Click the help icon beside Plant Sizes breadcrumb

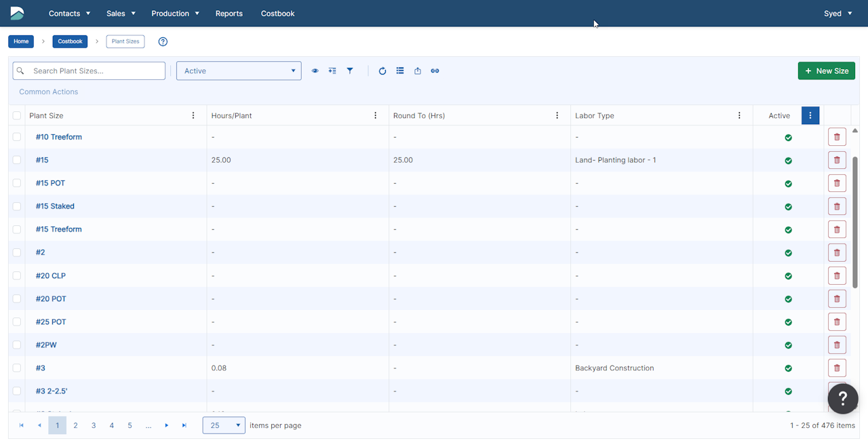click(163, 41)
